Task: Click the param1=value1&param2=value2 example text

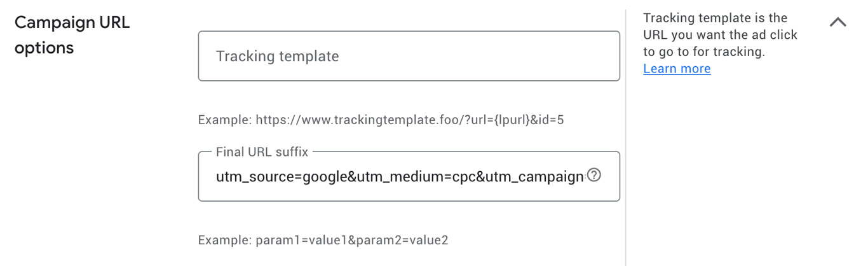Action: click(351, 241)
